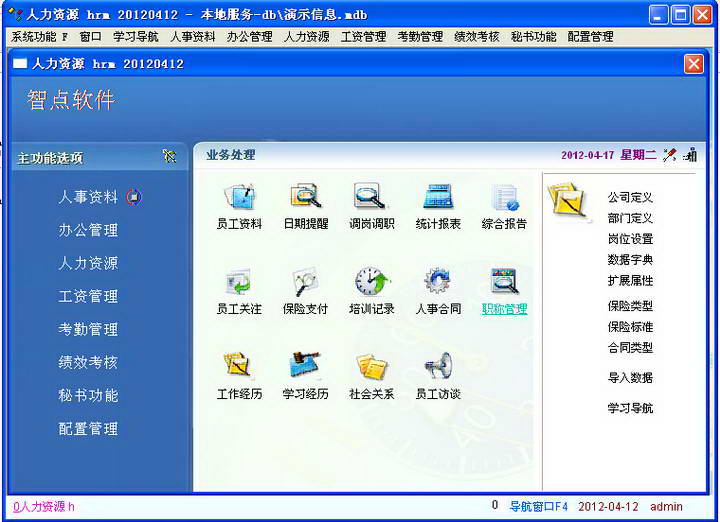Image resolution: width=720 pixels, height=522 pixels.
Task: Select 工资管理 in the left sidebar
Action: [88, 296]
